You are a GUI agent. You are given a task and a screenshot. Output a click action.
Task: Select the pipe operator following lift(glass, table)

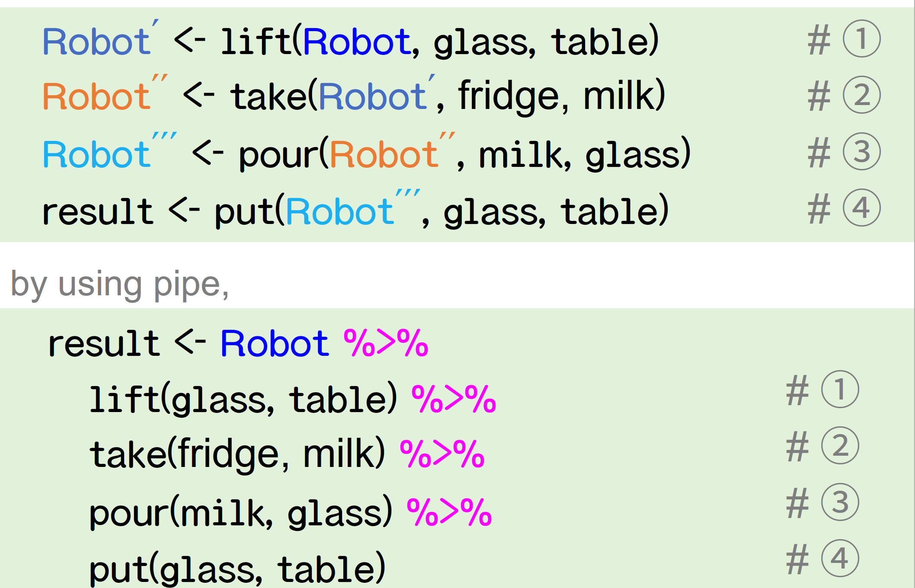[454, 399]
